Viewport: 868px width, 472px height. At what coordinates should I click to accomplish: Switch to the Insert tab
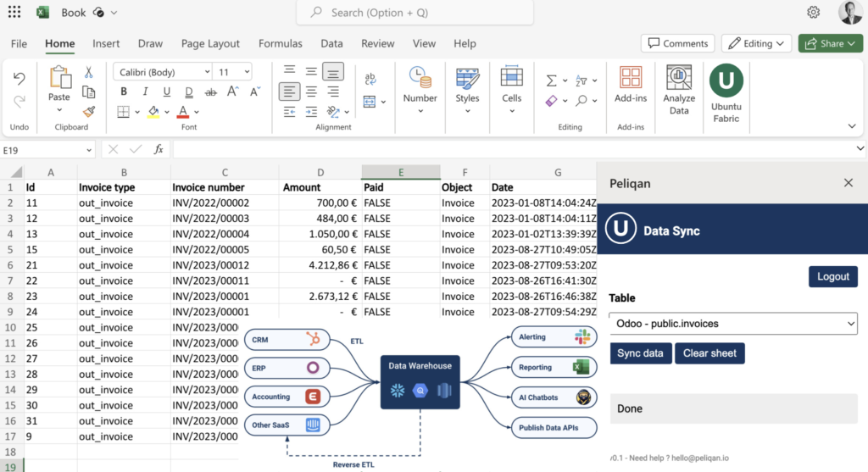[106, 43]
